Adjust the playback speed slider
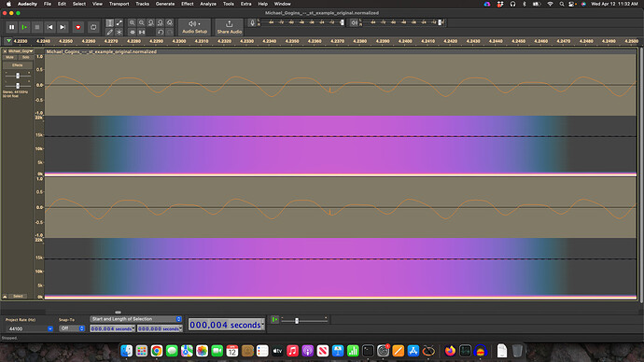Screen dimensions: 644x362 point(297,321)
